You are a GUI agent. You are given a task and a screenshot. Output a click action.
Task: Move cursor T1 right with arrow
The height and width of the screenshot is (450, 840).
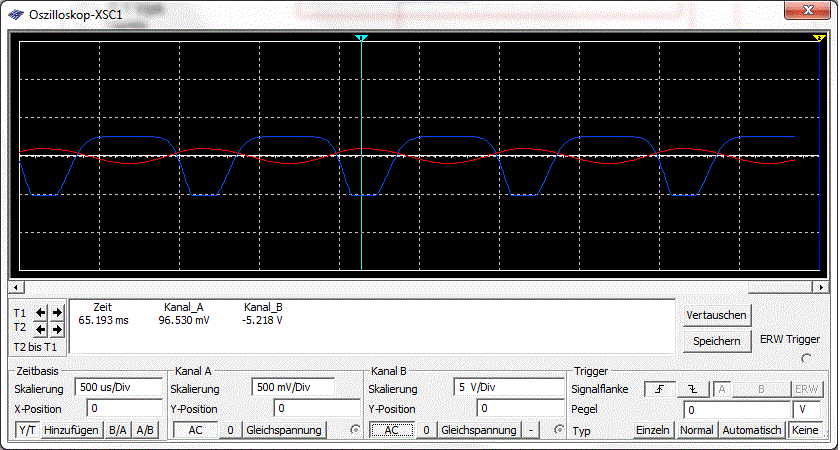point(57,312)
